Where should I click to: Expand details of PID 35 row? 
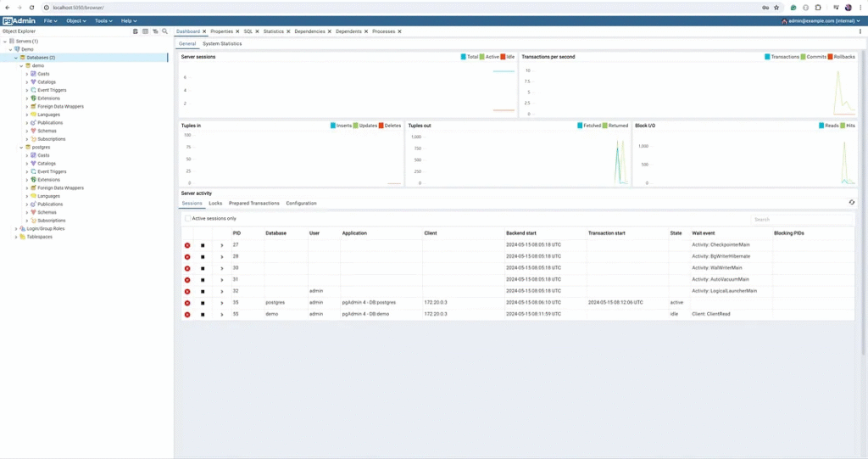coord(222,303)
